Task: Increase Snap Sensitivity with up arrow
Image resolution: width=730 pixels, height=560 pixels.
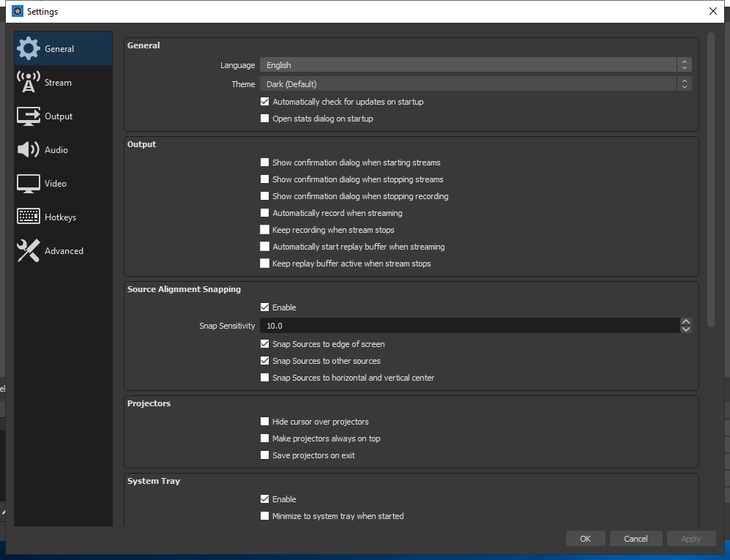Action: [x=686, y=321]
